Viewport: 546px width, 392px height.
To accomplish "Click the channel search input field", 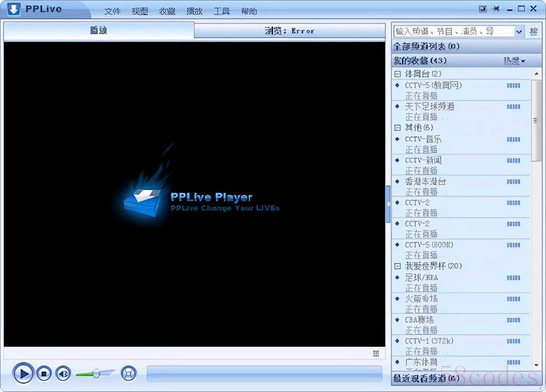I will [x=454, y=31].
